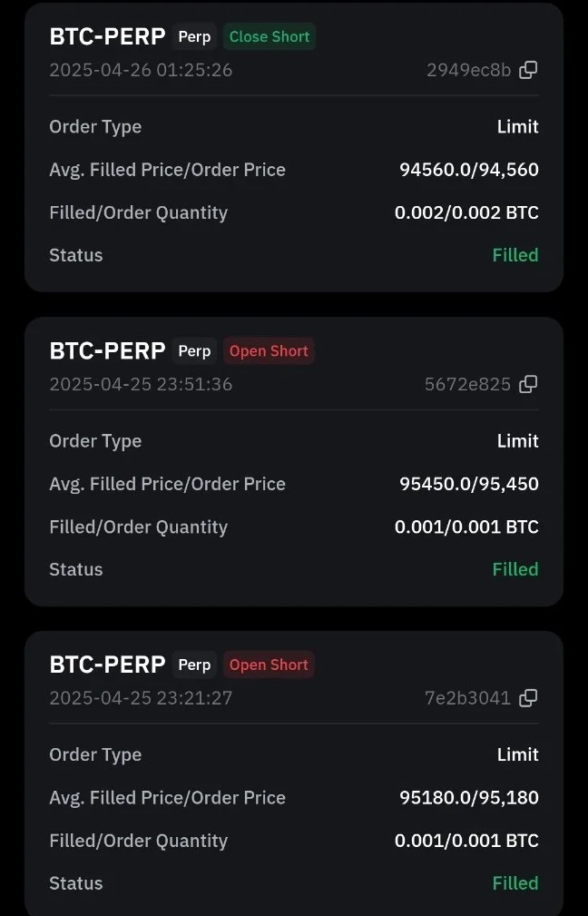Copy order ID 7e2b3041

point(528,698)
